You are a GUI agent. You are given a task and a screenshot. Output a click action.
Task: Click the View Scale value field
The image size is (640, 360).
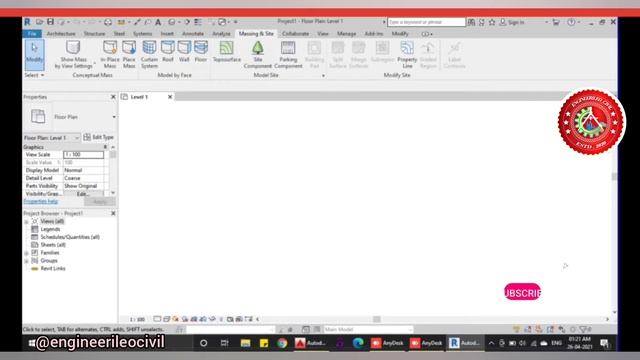point(83,155)
